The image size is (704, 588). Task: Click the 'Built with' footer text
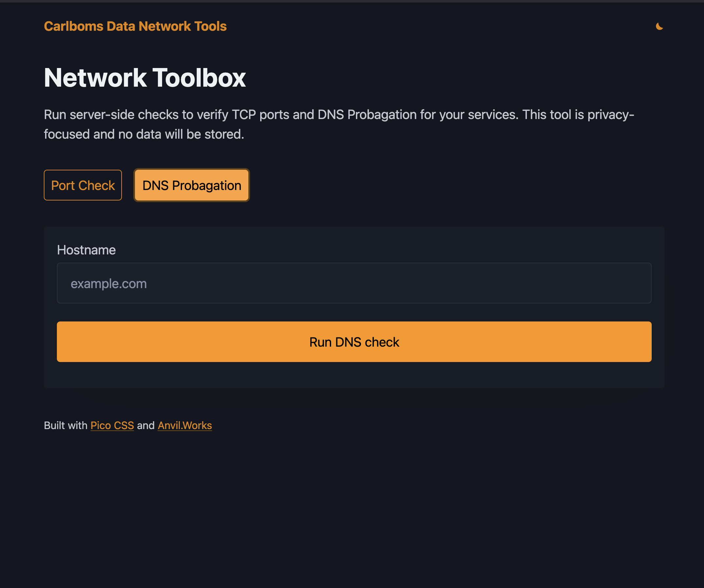click(x=66, y=425)
